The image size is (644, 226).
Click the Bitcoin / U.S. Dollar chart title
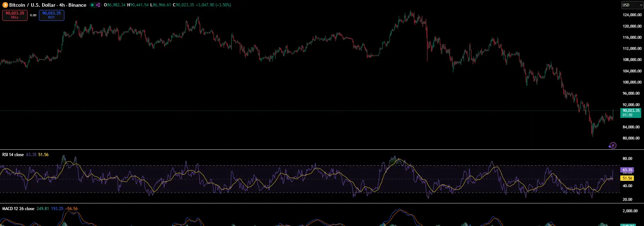[x=48, y=5]
